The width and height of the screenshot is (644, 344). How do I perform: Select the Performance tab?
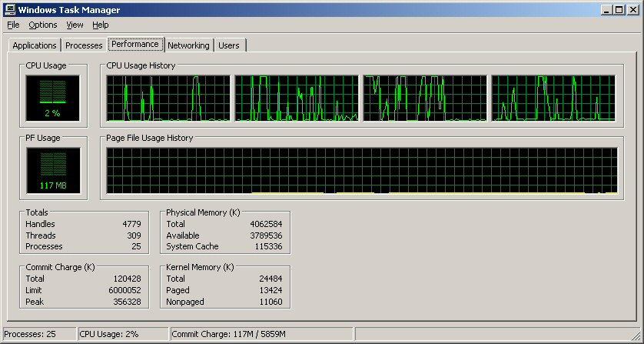pyautogui.click(x=135, y=44)
